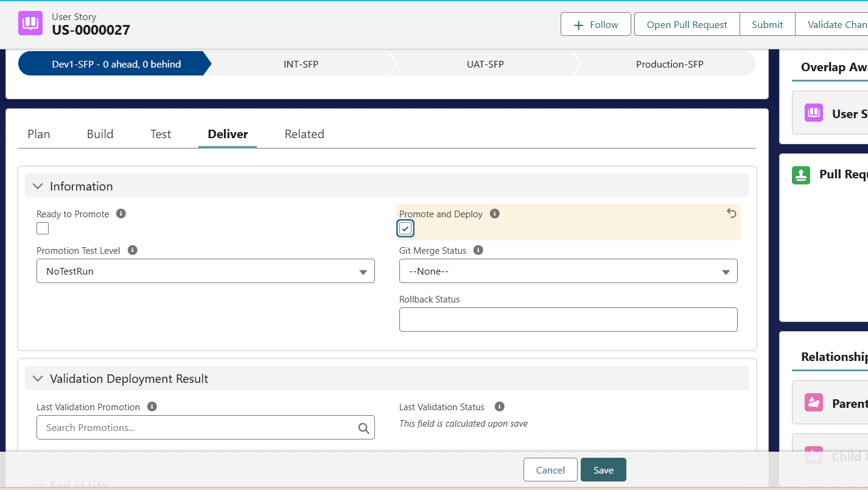The image size is (868, 490).
Task: Click the Follow button
Action: (x=596, y=24)
